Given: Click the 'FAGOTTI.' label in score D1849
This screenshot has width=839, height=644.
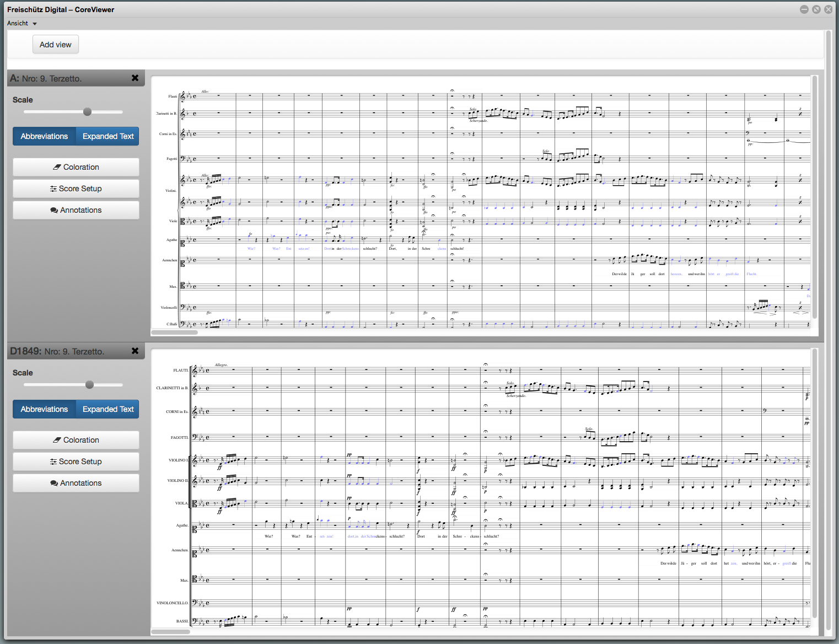Looking at the screenshot, I should pyautogui.click(x=180, y=438).
